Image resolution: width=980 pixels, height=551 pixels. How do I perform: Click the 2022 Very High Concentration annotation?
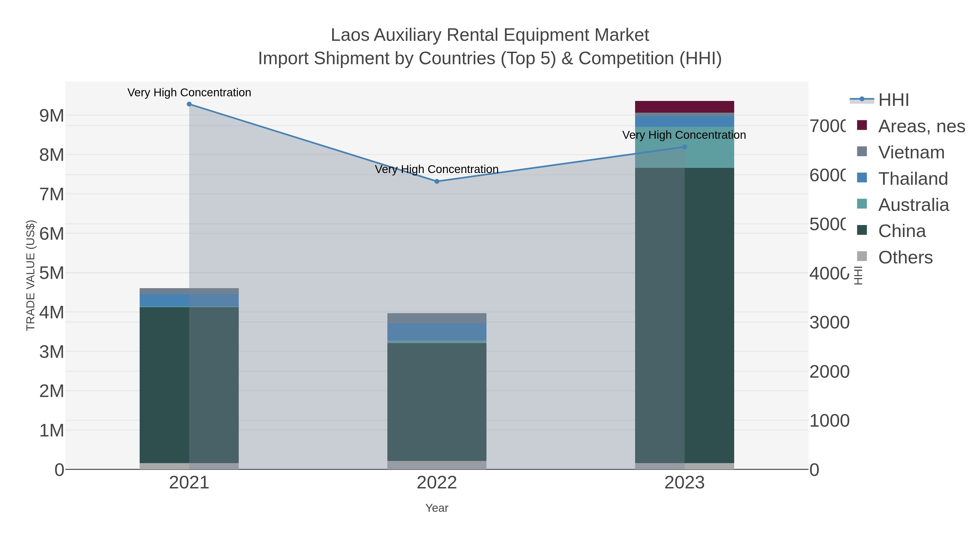coord(437,169)
